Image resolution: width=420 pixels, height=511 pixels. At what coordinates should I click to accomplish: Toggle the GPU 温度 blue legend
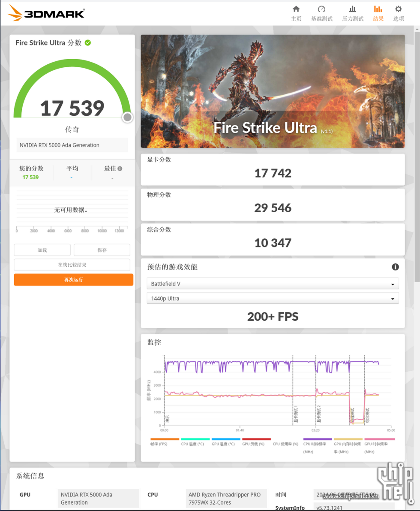226,442
